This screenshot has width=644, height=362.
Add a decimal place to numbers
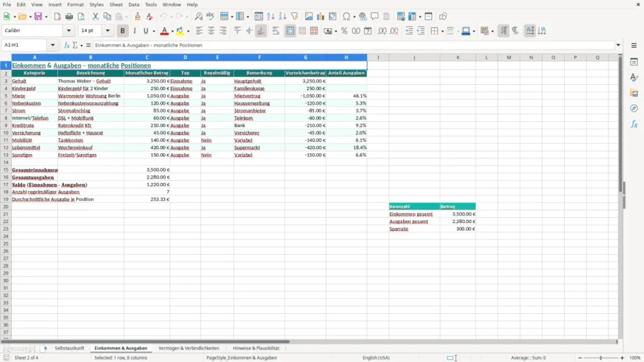click(382, 31)
